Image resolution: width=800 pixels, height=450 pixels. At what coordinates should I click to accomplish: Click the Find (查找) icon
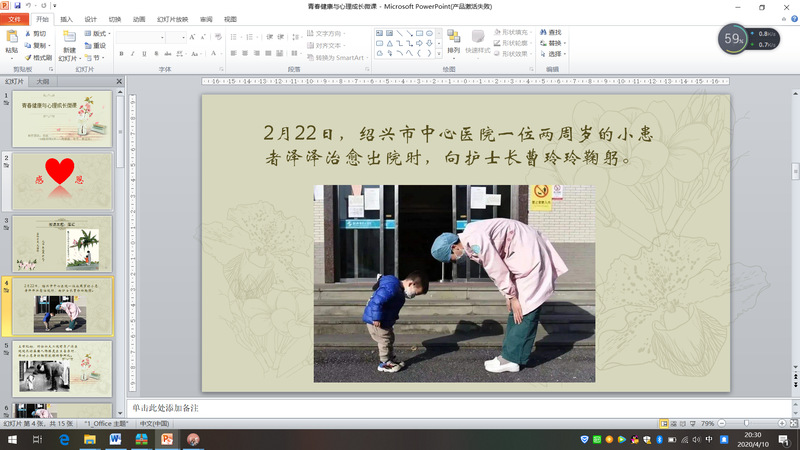click(x=550, y=32)
